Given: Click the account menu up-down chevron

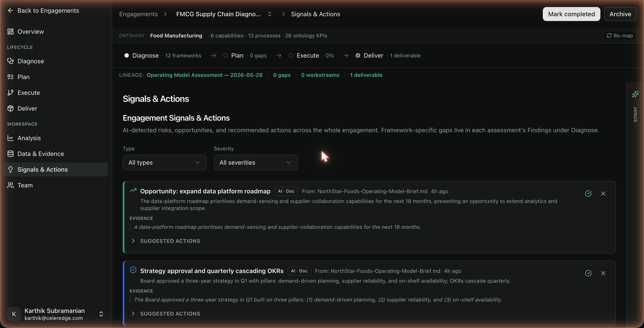Looking at the screenshot, I should pos(101,314).
